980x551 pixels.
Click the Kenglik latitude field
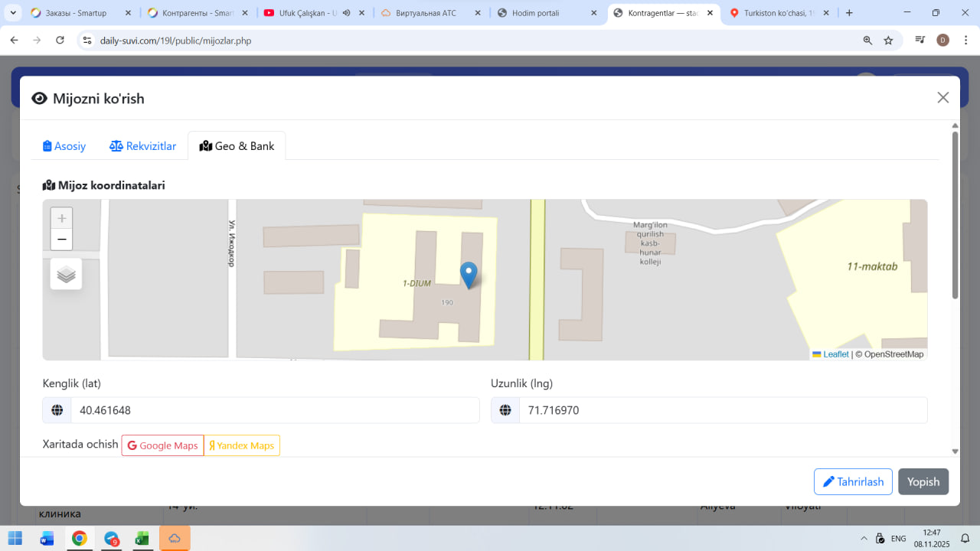[274, 410]
